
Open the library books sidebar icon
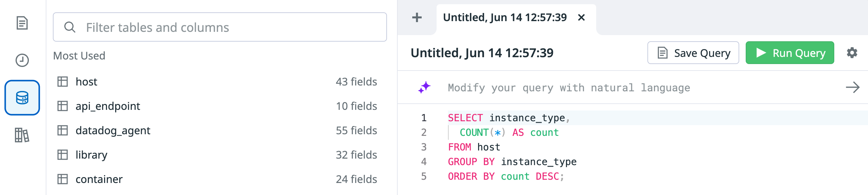tap(22, 135)
